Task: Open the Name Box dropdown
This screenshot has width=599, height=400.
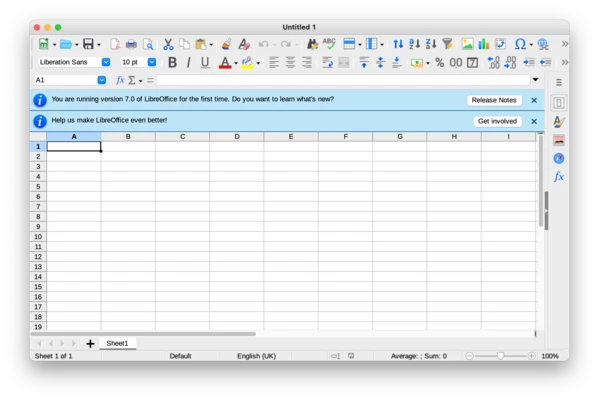Action: pyautogui.click(x=102, y=80)
